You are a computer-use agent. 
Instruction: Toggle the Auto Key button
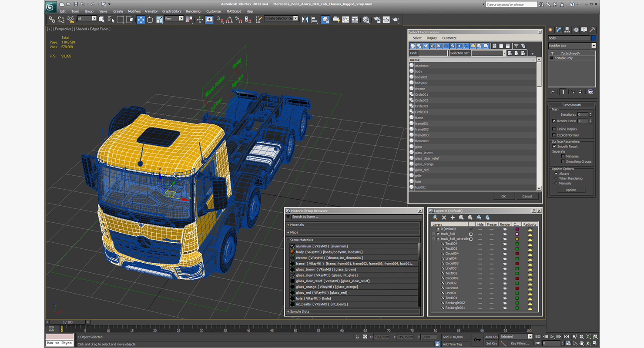click(491, 337)
